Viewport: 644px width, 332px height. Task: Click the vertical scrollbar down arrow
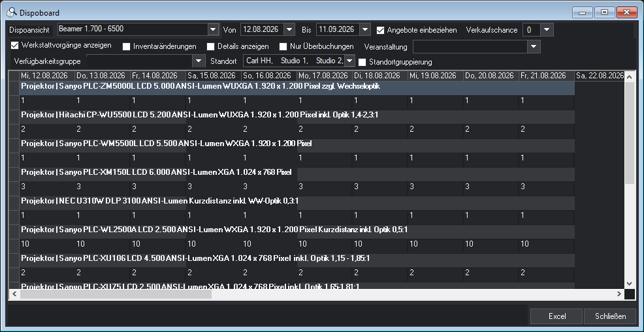pos(629,284)
